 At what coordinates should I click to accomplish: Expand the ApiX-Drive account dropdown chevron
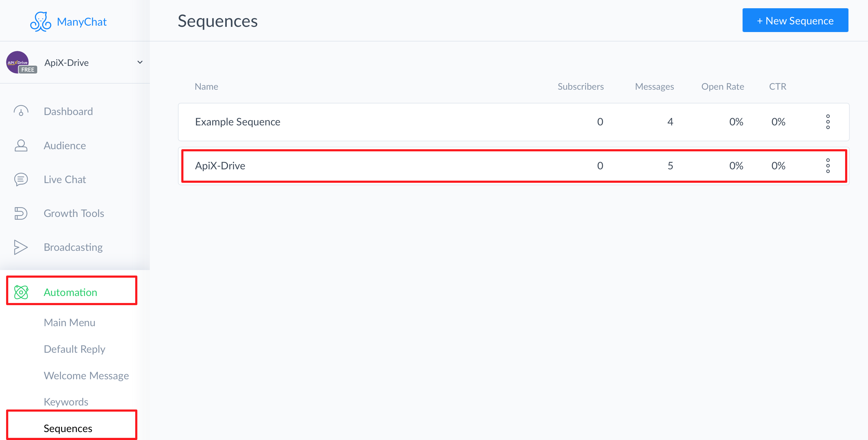point(140,62)
